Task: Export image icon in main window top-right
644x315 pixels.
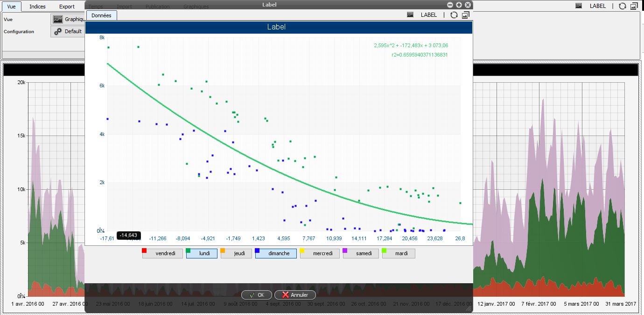Action: 634,6
